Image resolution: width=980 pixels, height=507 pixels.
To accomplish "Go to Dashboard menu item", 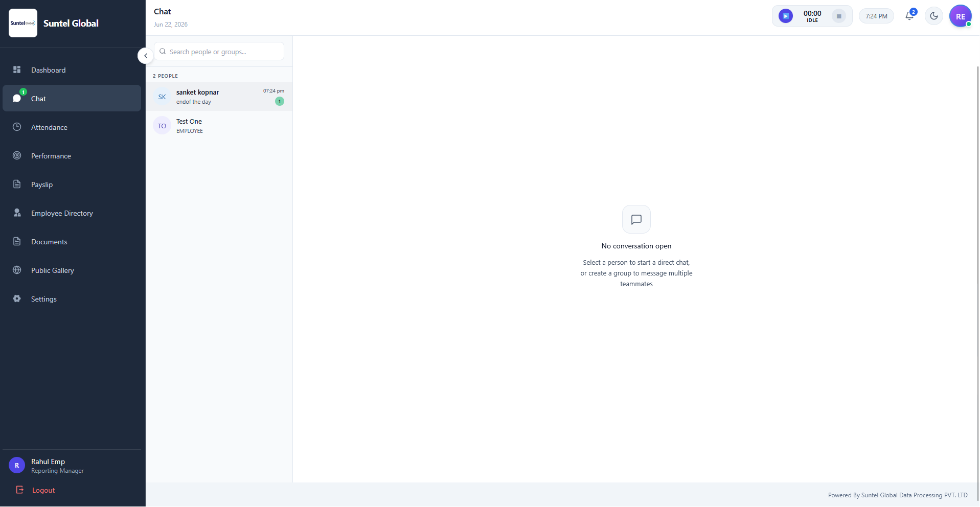I will coord(72,70).
